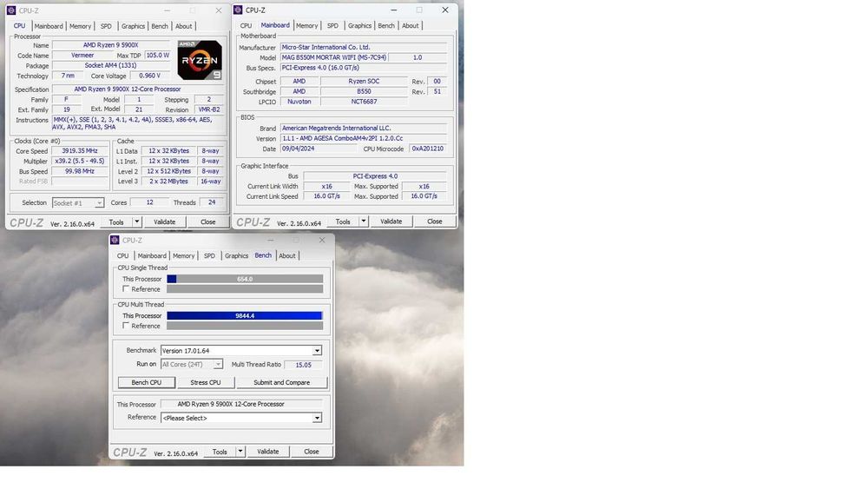Select Memory tab in the Bench window
The image size is (868, 489).
coord(184,256)
